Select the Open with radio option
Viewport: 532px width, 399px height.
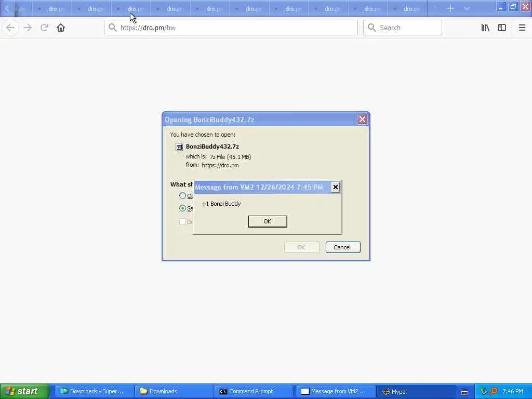(182, 196)
